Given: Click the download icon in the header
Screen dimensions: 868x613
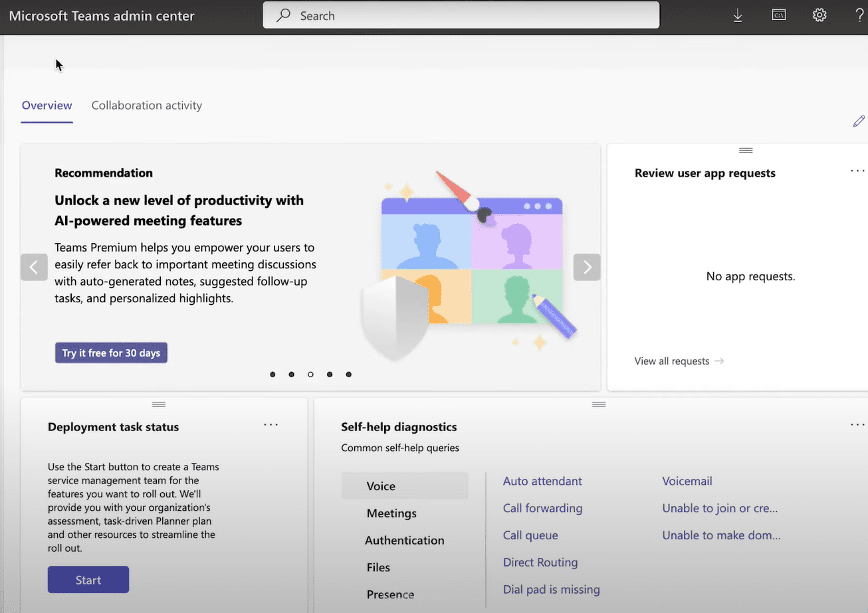Looking at the screenshot, I should (x=738, y=15).
